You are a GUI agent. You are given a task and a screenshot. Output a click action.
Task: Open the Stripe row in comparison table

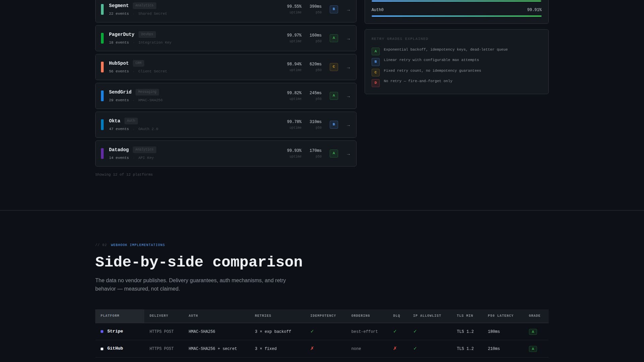point(115,331)
